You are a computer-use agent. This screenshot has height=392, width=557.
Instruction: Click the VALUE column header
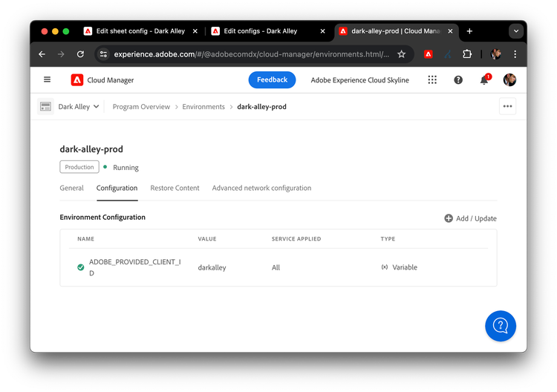(206, 238)
